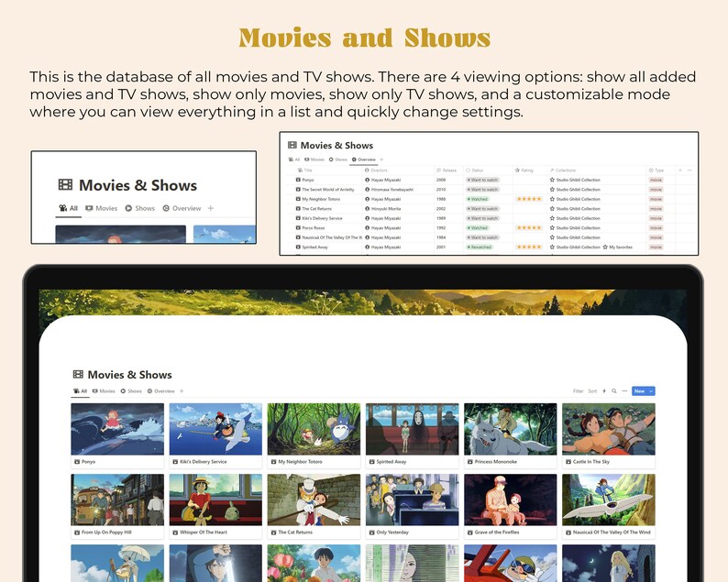The image size is (728, 582).
Task: Open My Neighbor Totoro card image
Action: (x=314, y=429)
